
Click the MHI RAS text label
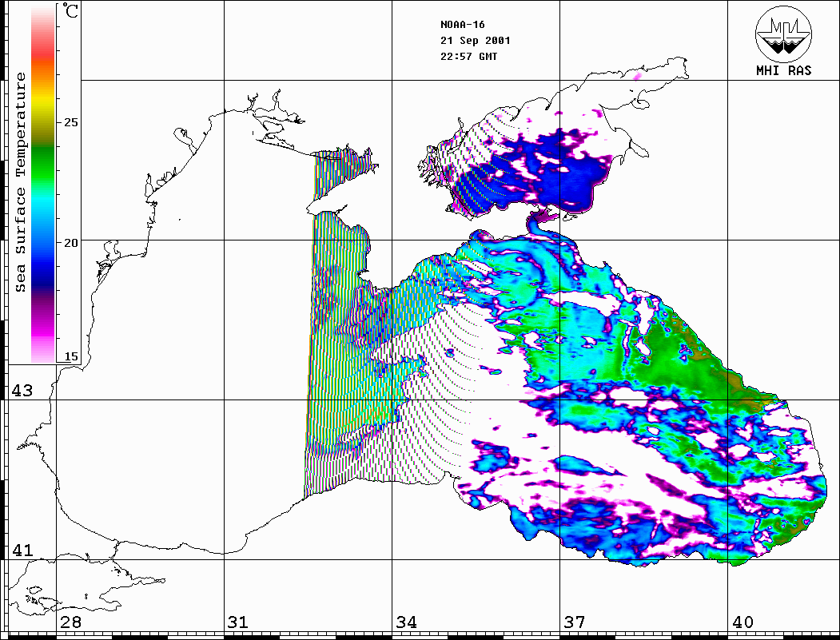784,70
